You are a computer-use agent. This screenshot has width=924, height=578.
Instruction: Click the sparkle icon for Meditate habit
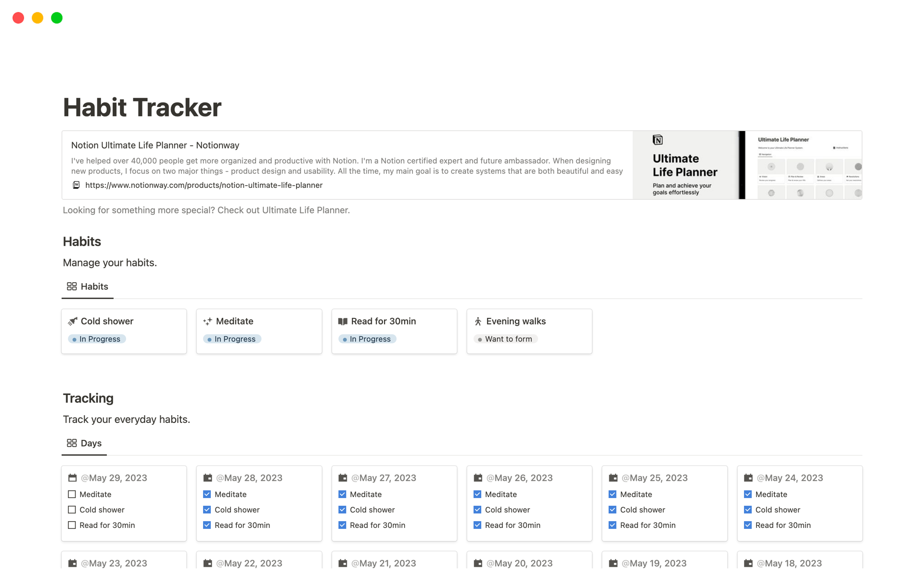point(207,321)
